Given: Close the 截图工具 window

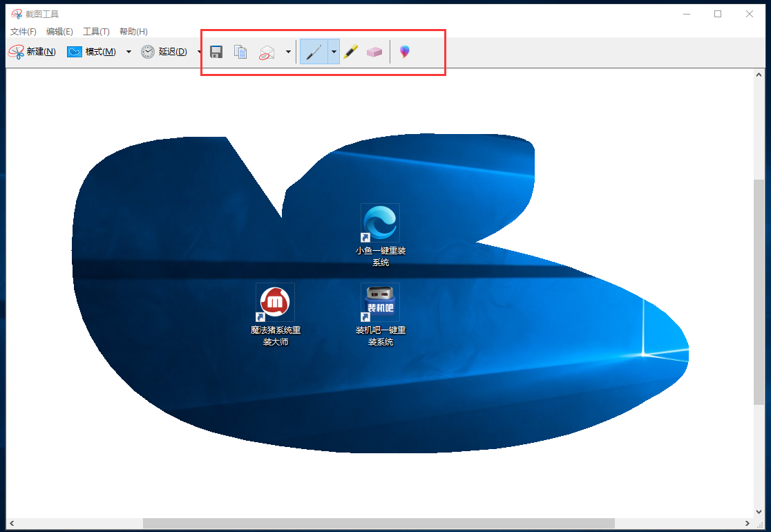Looking at the screenshot, I should (x=750, y=14).
